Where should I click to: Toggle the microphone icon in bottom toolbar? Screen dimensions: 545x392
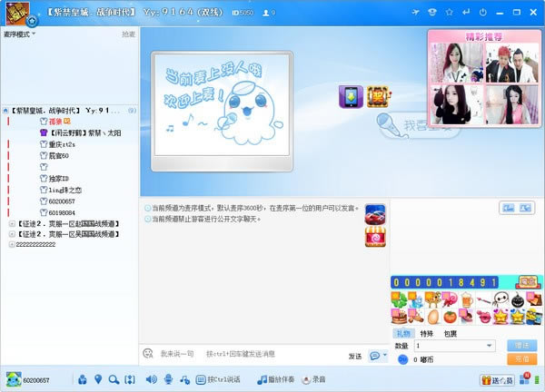pyautogui.click(x=169, y=379)
